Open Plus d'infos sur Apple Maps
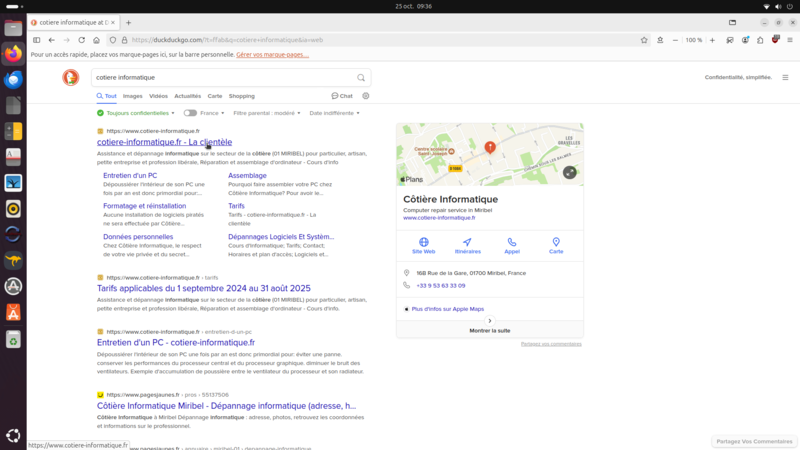800x450 pixels. [447, 309]
